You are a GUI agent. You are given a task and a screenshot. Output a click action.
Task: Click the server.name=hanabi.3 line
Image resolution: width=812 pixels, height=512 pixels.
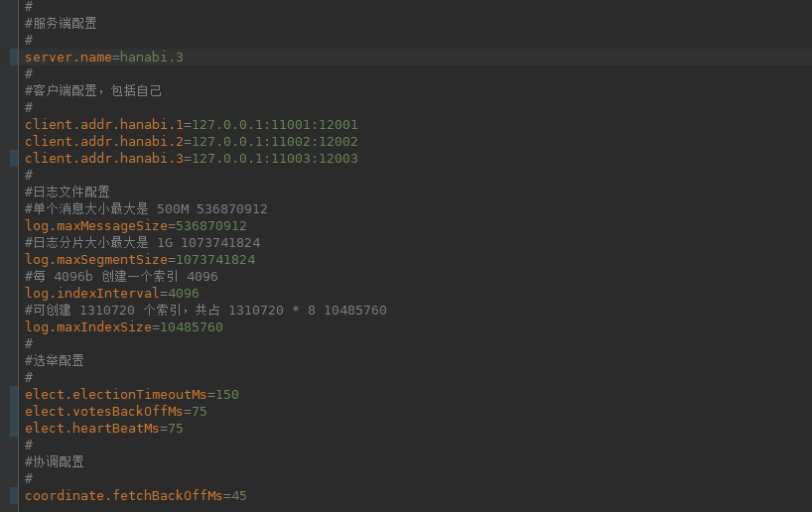tap(104, 58)
